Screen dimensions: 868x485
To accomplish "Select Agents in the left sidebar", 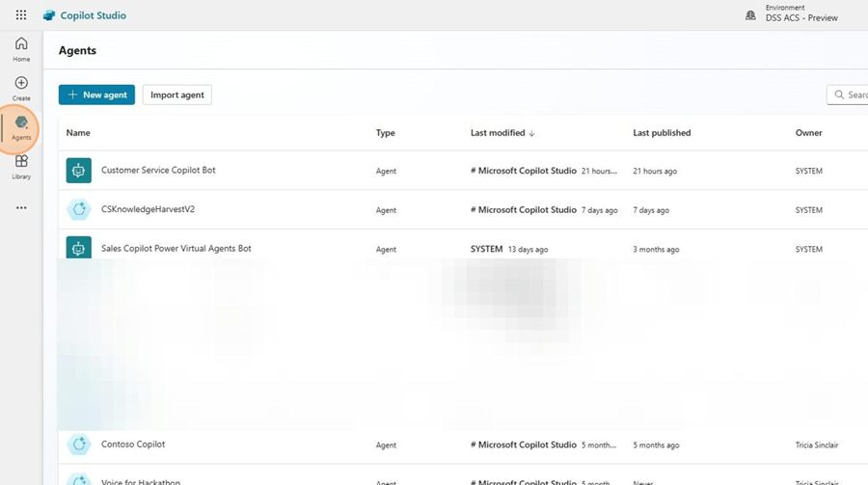I will pyautogui.click(x=21, y=127).
